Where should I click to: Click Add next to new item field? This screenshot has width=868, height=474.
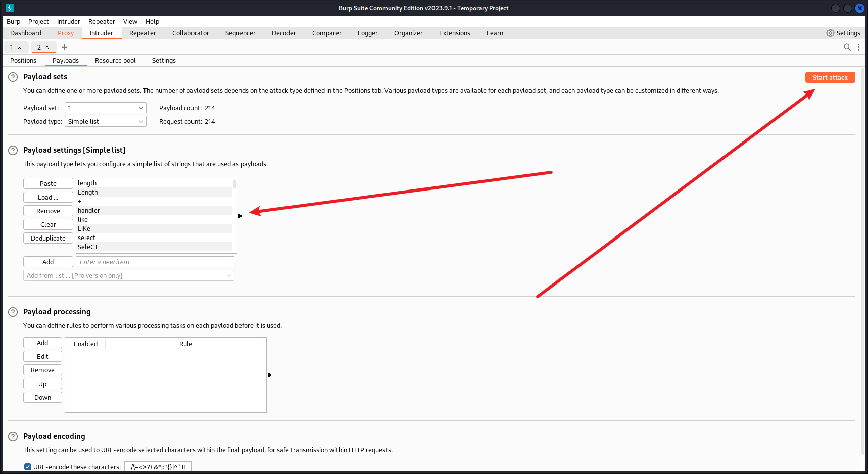(48, 262)
